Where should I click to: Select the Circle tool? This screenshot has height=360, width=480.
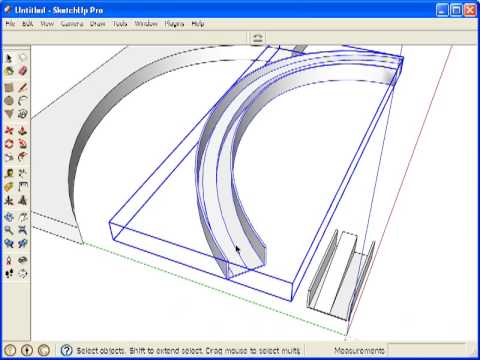click(x=9, y=100)
